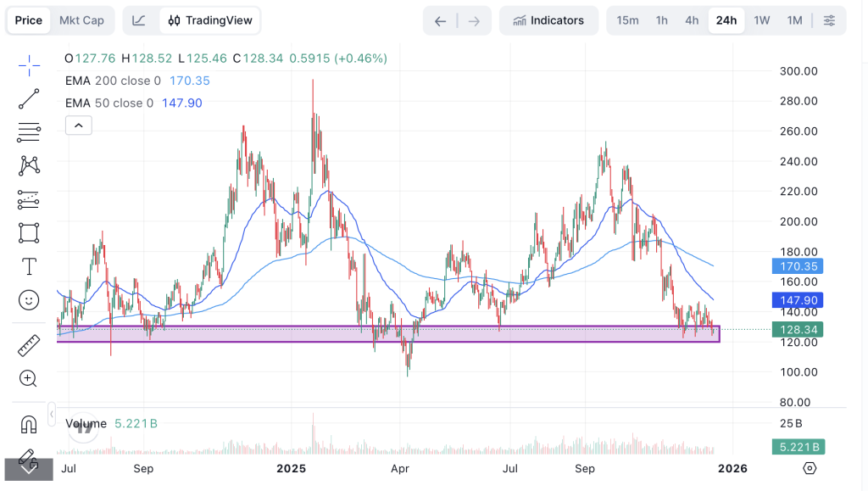Open the Indicators menu
The height and width of the screenshot is (491, 868).
pyautogui.click(x=548, y=20)
